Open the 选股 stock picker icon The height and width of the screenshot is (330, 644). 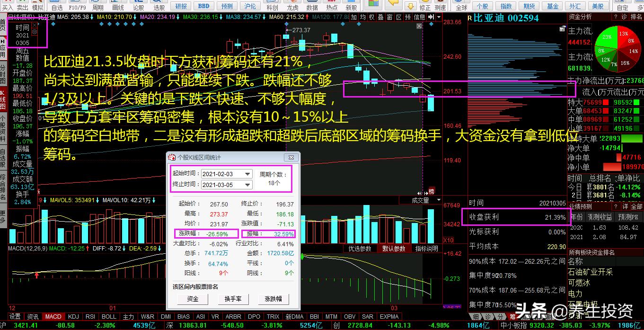(159, 5)
